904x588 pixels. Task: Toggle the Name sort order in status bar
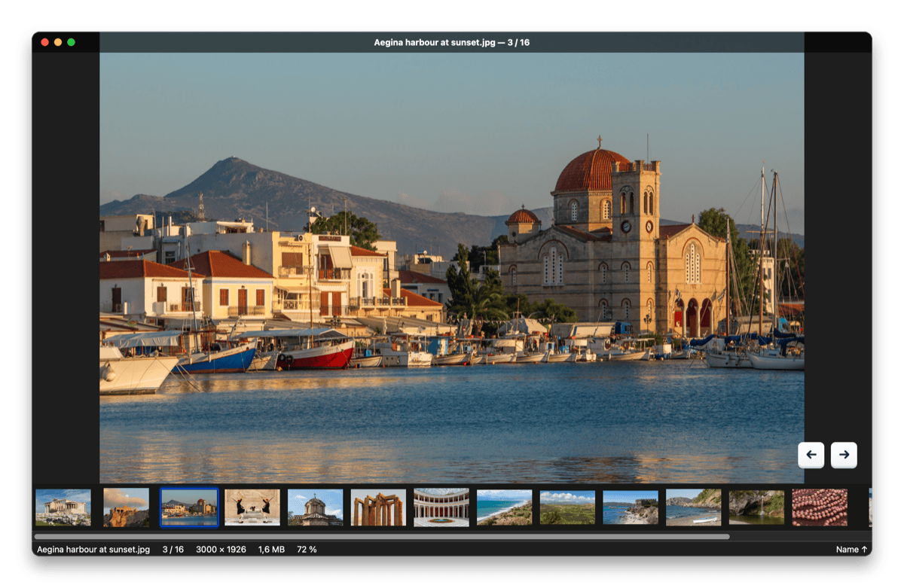[851, 550]
